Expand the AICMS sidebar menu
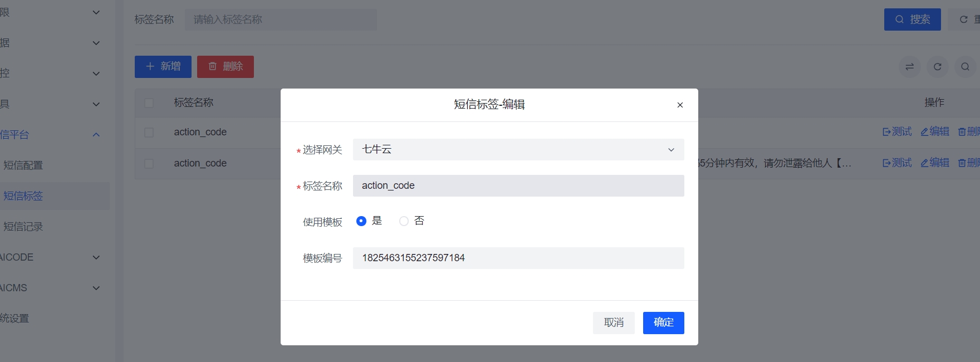980x362 pixels. coord(50,288)
